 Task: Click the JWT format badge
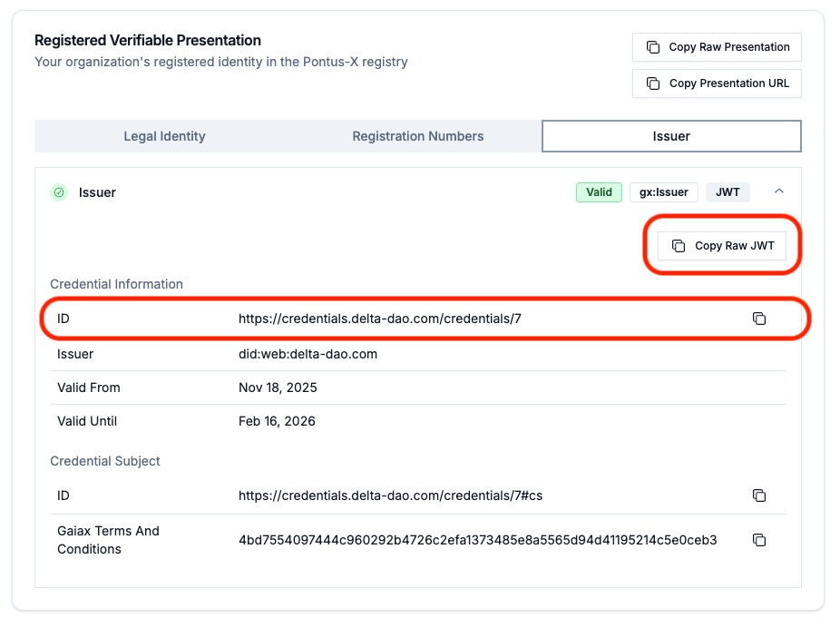tap(728, 192)
